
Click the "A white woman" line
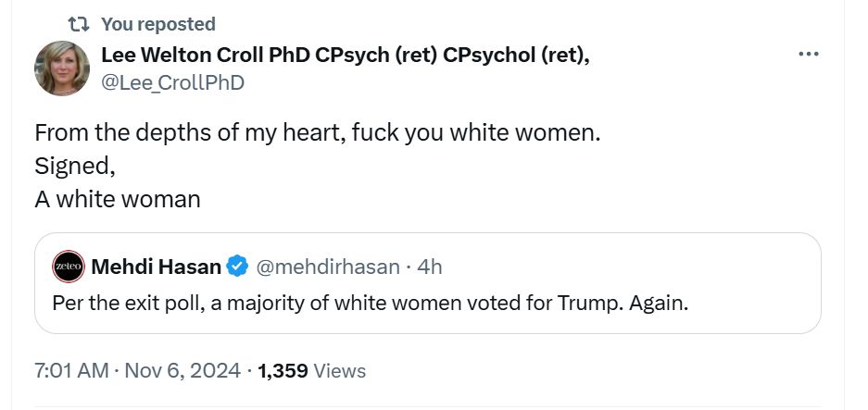click(117, 199)
